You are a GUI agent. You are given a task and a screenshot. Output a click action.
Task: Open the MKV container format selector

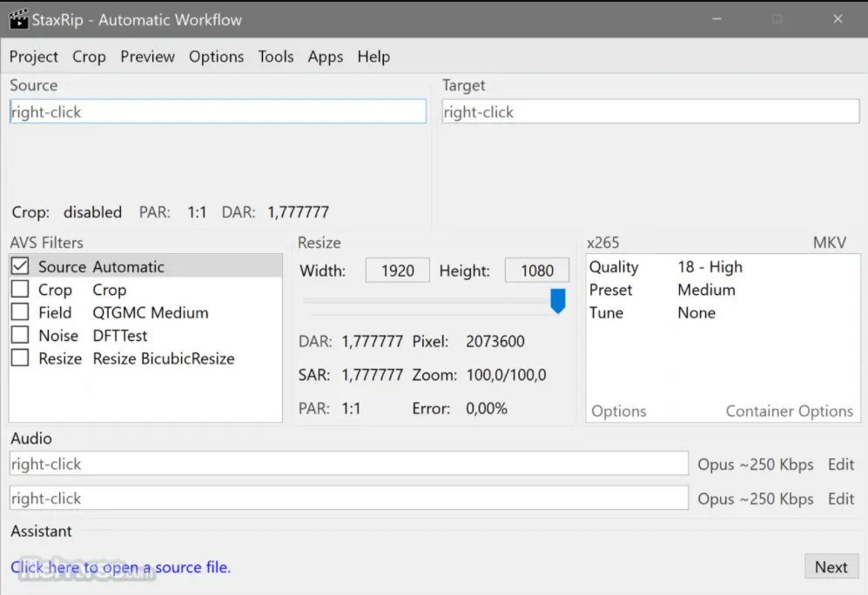[x=829, y=243]
